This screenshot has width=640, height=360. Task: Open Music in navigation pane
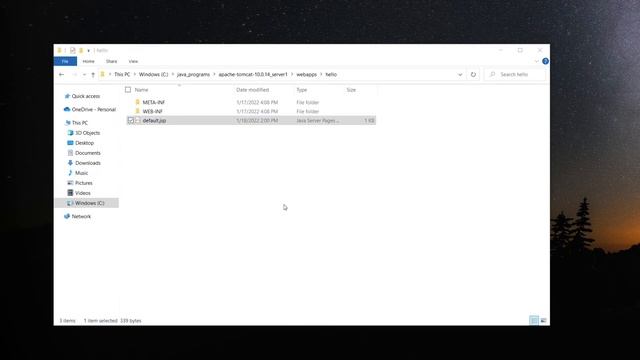pyautogui.click(x=81, y=173)
